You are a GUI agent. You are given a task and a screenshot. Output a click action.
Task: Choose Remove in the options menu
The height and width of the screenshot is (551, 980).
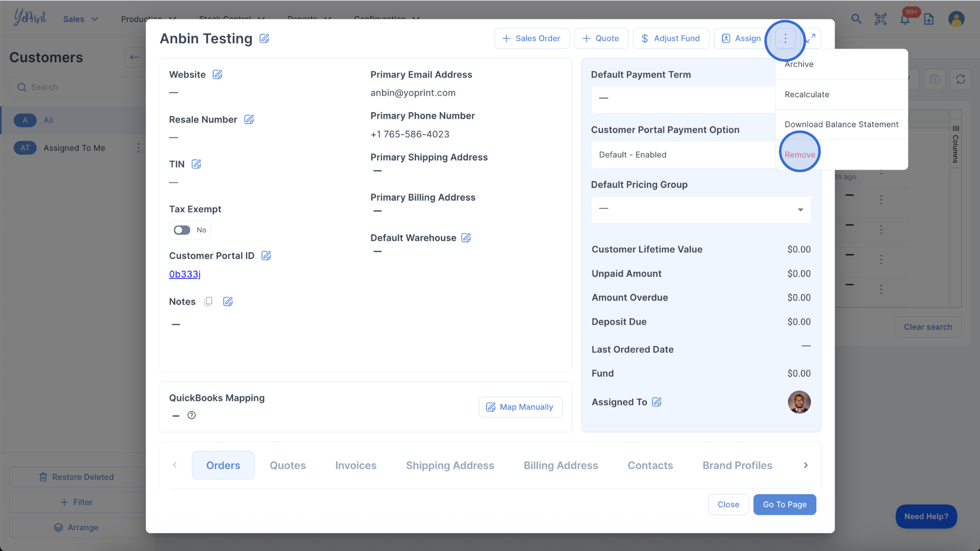click(800, 155)
